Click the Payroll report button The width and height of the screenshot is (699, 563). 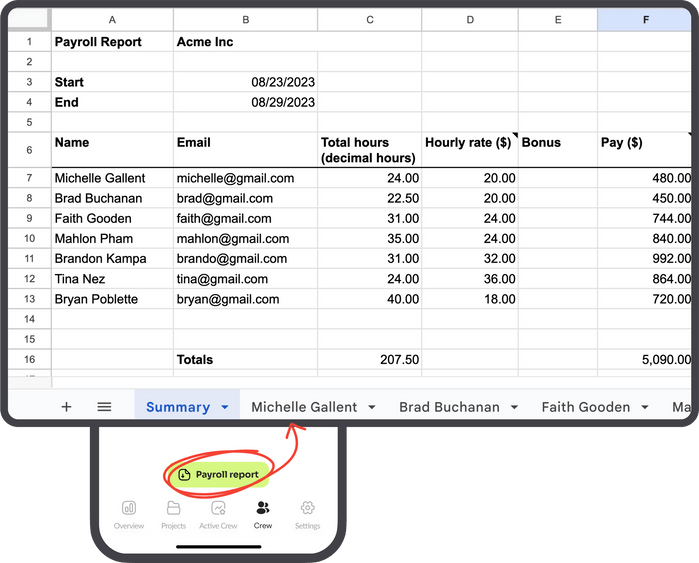tap(218, 474)
